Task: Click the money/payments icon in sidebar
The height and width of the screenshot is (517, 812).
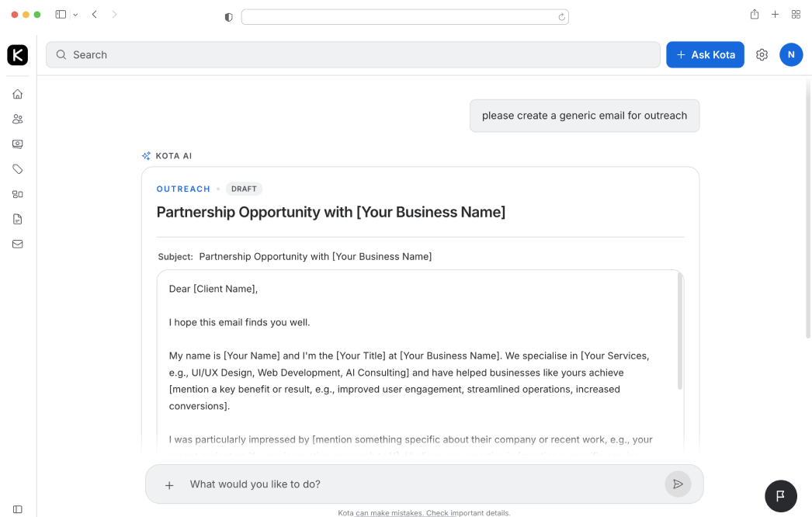Action: click(18, 144)
